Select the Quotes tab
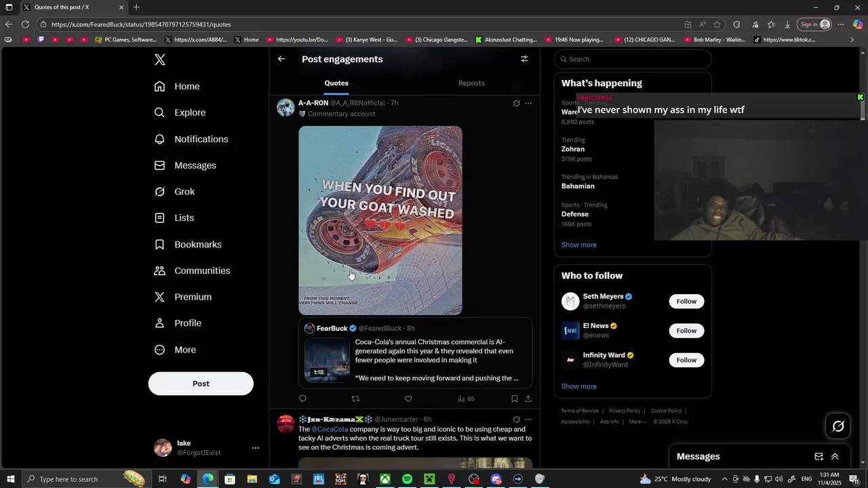The width and height of the screenshot is (868, 488). (336, 83)
